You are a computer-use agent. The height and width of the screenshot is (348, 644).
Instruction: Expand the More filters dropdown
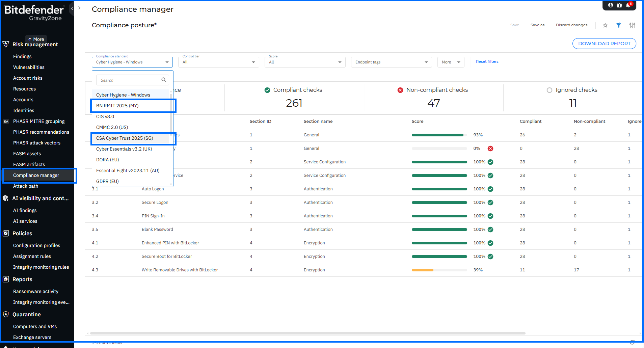click(451, 62)
